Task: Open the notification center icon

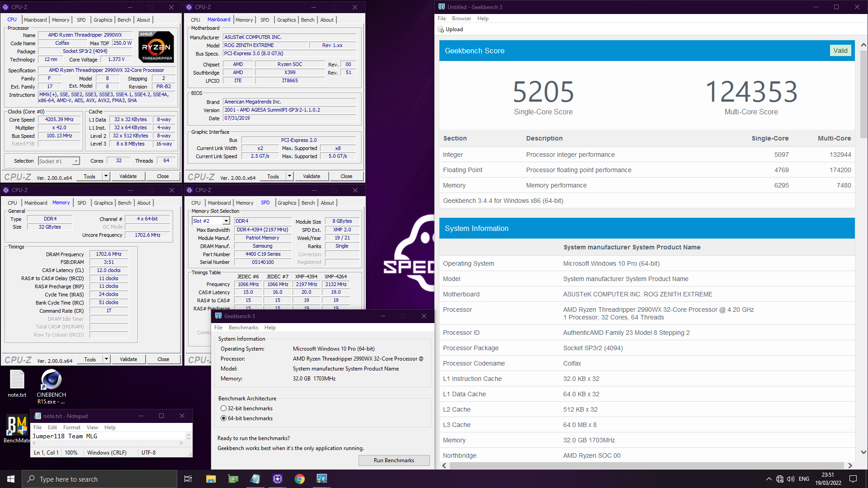Action: [853, 479]
